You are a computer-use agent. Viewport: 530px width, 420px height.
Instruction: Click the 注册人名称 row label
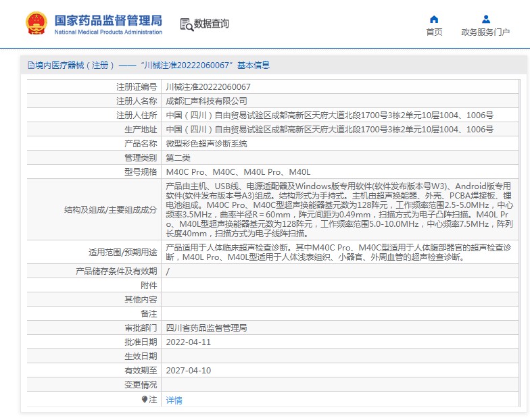coord(137,101)
